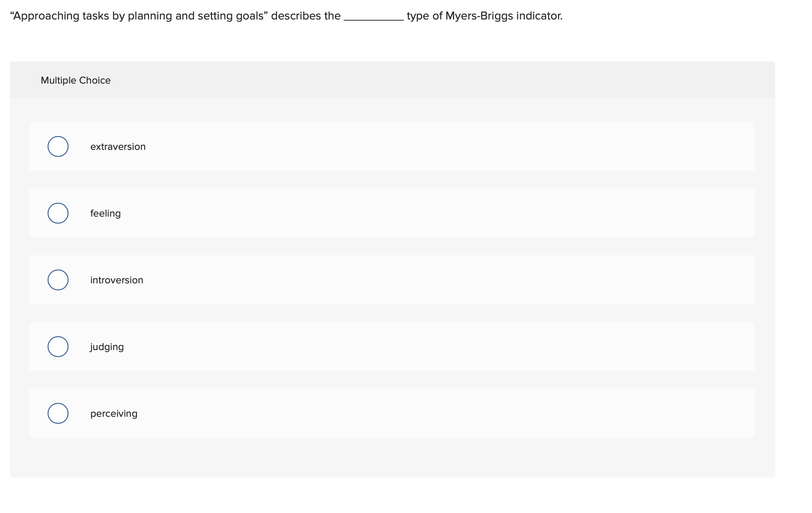Select the extraversion radio button
Image resolution: width=812 pixels, height=513 pixels.
point(58,146)
